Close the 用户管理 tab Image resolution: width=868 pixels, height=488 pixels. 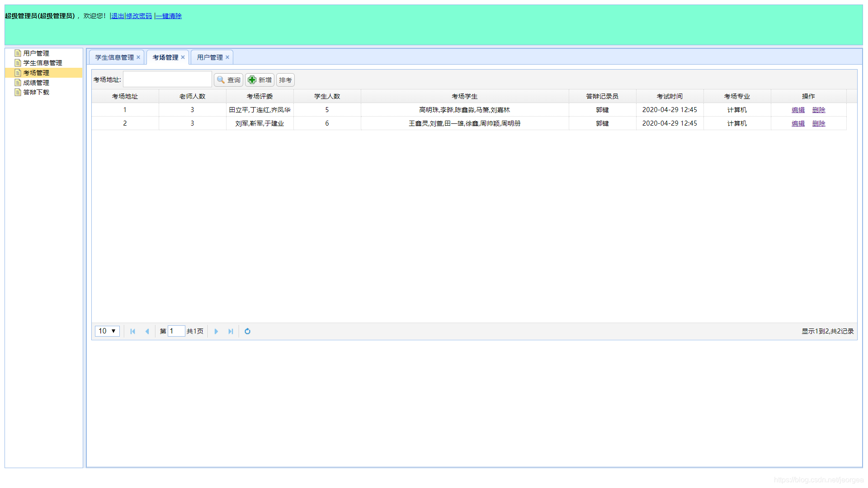coord(227,57)
